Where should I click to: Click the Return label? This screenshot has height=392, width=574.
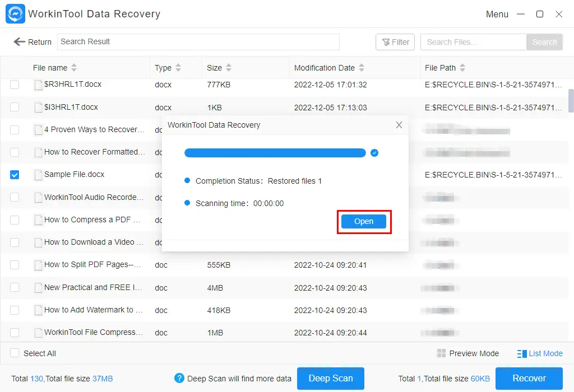coord(40,42)
